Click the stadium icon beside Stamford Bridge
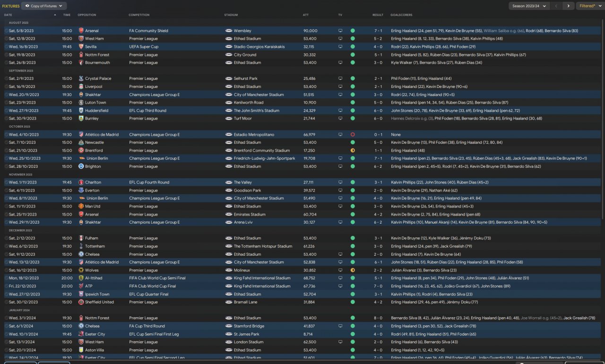 coord(228,326)
